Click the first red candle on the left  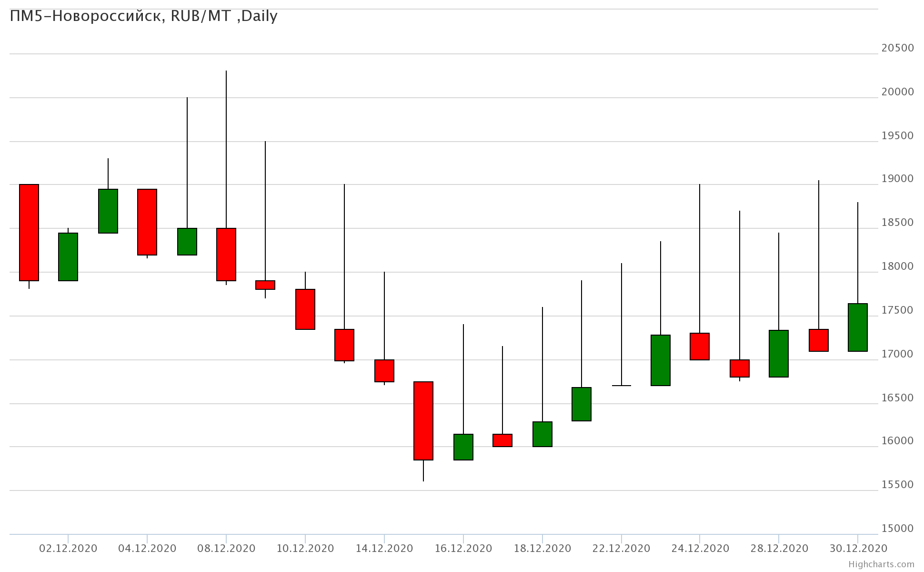(x=29, y=232)
